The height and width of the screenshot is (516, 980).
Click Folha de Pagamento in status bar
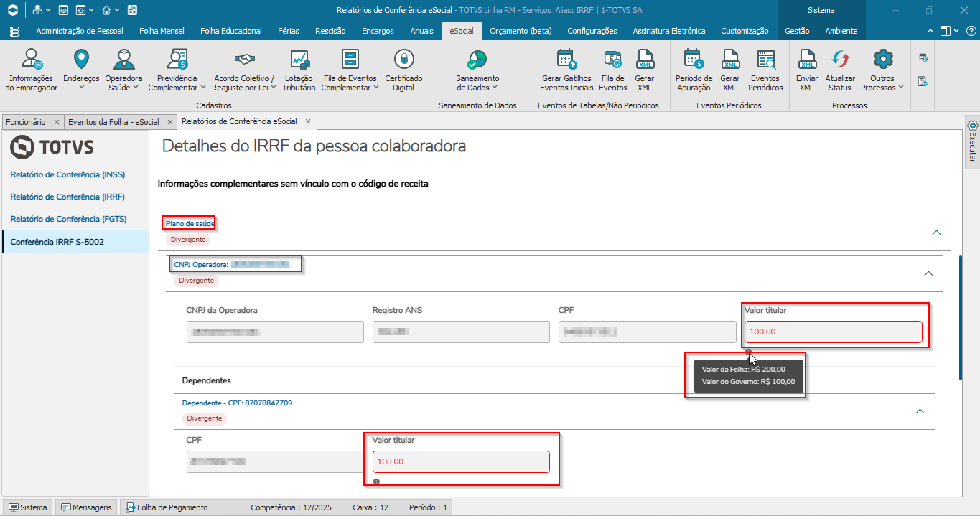pyautogui.click(x=167, y=507)
